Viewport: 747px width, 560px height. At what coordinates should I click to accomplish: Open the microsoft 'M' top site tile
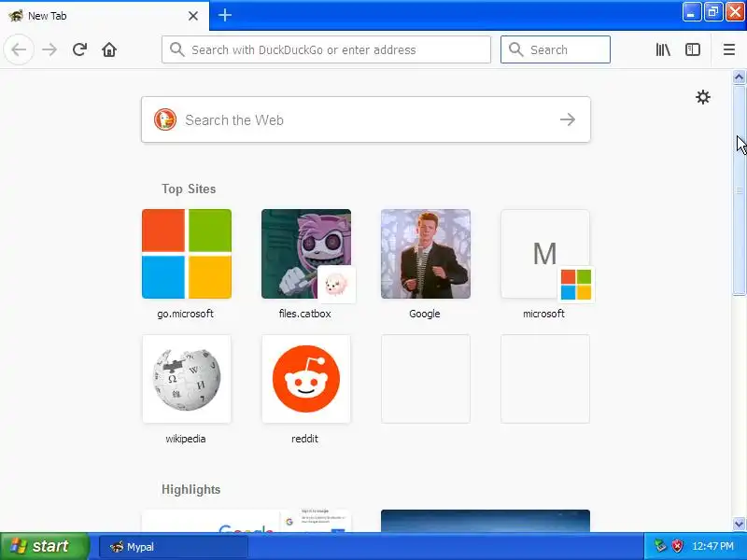(545, 254)
